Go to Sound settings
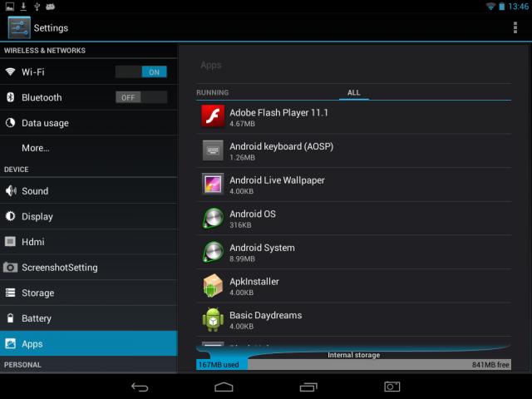The width and height of the screenshot is (532, 399). (x=35, y=191)
